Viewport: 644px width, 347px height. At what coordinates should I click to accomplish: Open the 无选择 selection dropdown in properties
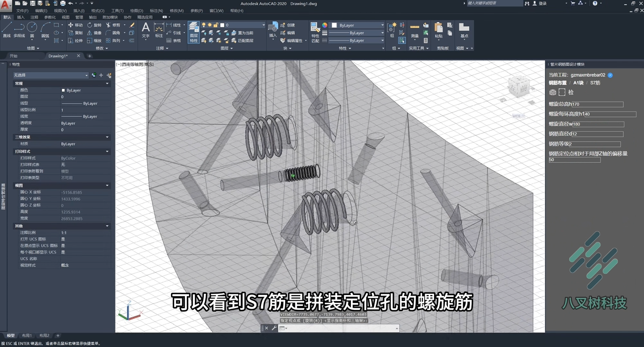[51, 75]
